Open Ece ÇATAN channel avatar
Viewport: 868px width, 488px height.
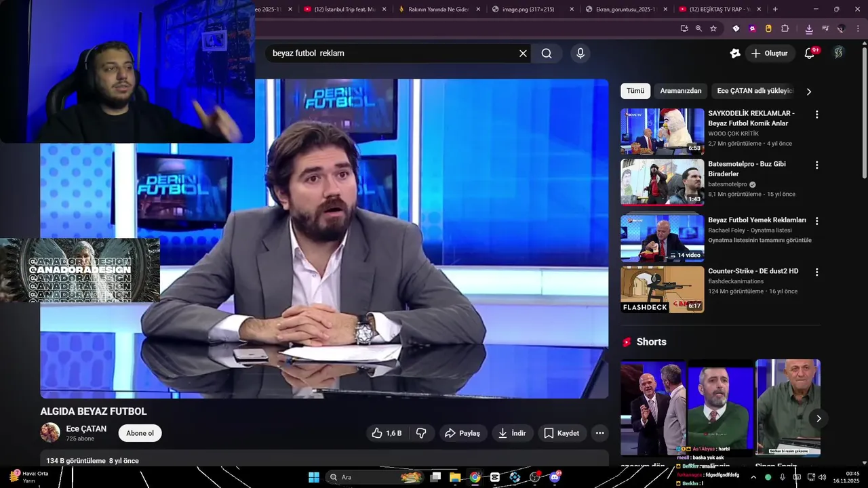point(50,432)
